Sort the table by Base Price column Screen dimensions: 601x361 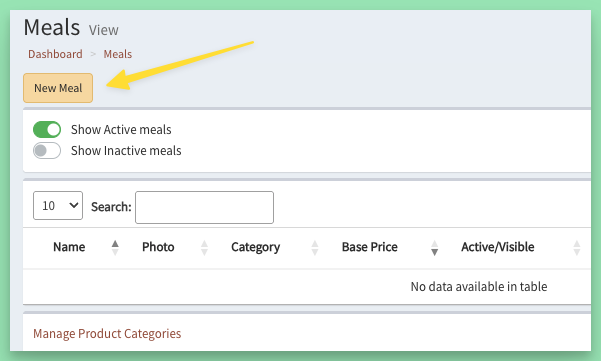point(369,247)
